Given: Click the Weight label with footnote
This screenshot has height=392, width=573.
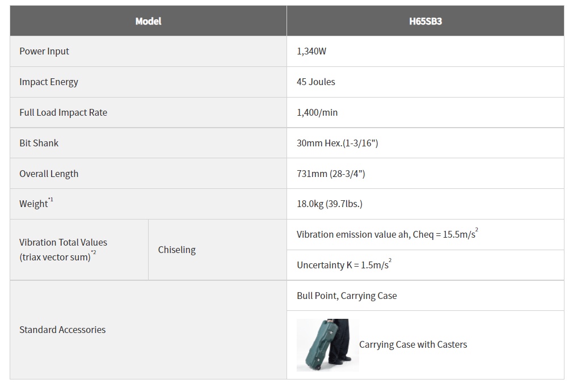Looking at the screenshot, I should [x=36, y=203].
